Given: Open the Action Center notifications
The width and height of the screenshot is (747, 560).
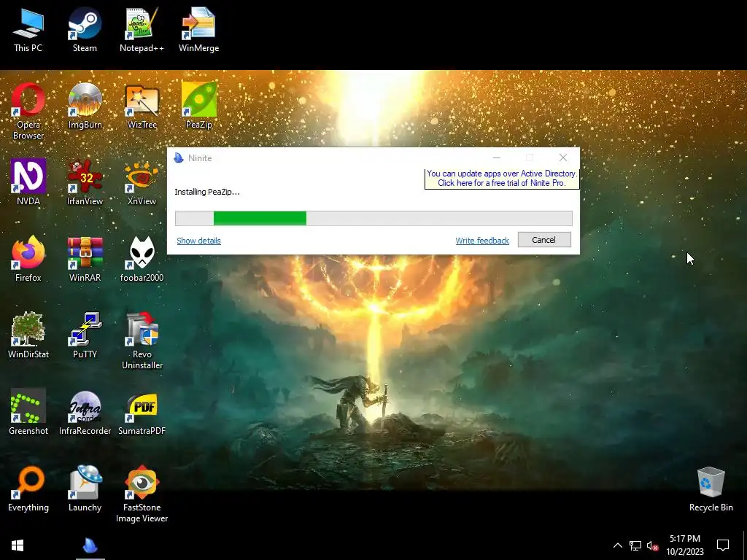Looking at the screenshot, I should tap(723, 545).
